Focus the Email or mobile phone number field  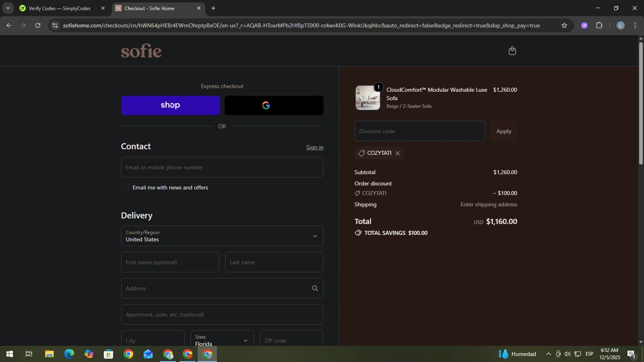222,167
